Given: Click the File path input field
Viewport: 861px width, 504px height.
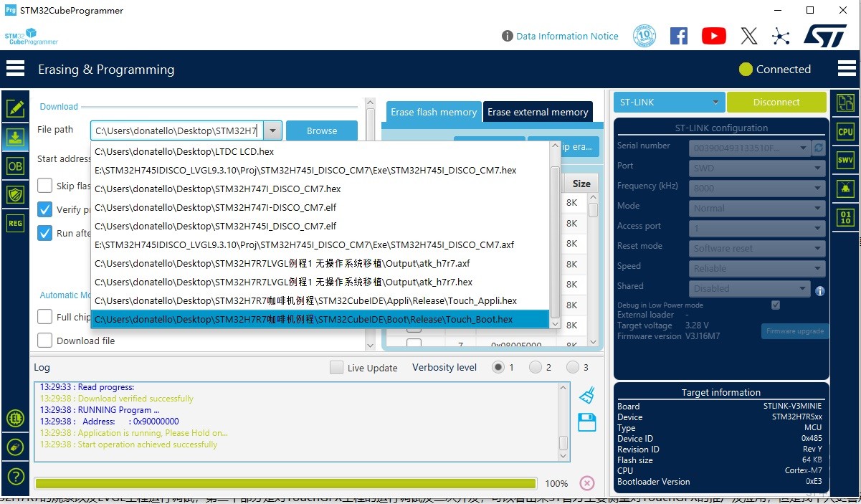Looking at the screenshot, I should click(x=177, y=130).
